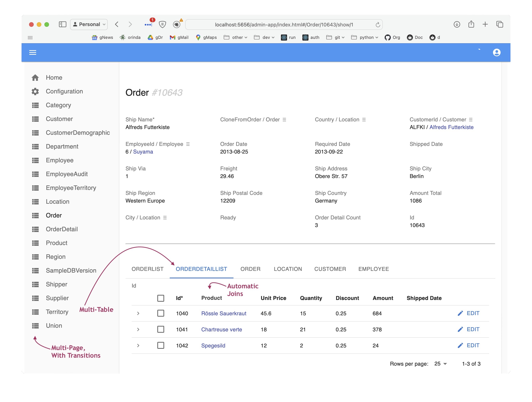Click the Safari share icon
532x402 pixels.
pyautogui.click(x=471, y=24)
